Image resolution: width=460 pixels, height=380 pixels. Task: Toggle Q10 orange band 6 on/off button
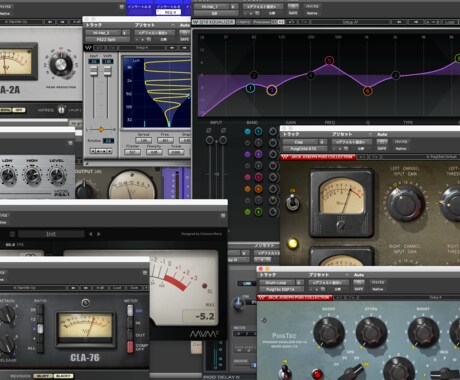(247, 189)
